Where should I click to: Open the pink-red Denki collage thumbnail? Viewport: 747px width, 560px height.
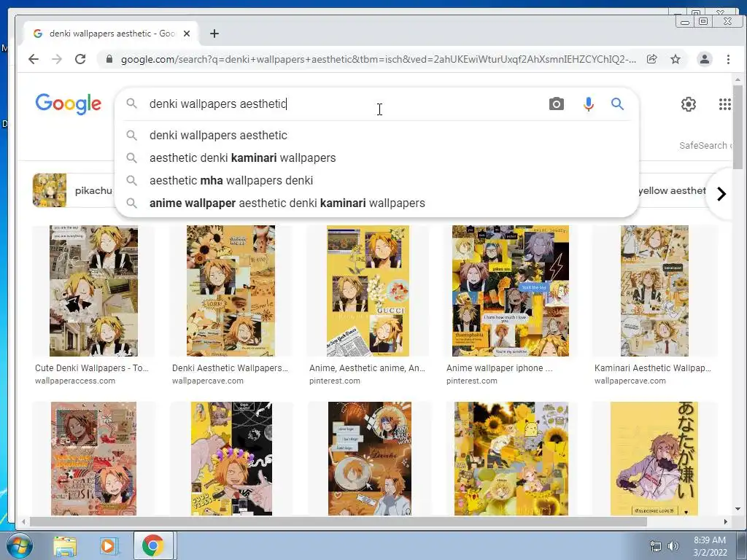[x=93, y=459]
